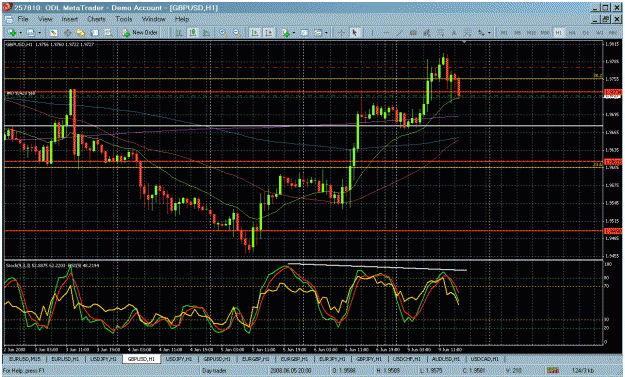This screenshot has height=377, width=625.
Task: Switch to the AUDUSD,H1 chart tab
Action: click(446, 359)
